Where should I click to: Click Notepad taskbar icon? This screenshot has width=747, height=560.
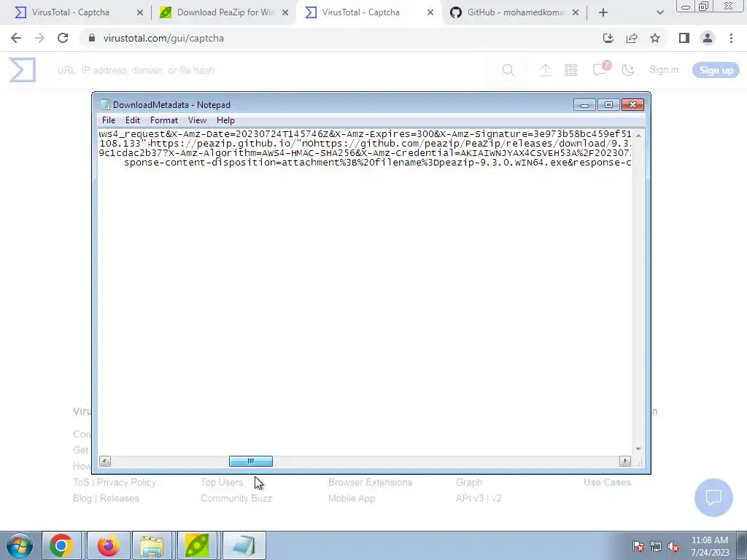point(244,545)
